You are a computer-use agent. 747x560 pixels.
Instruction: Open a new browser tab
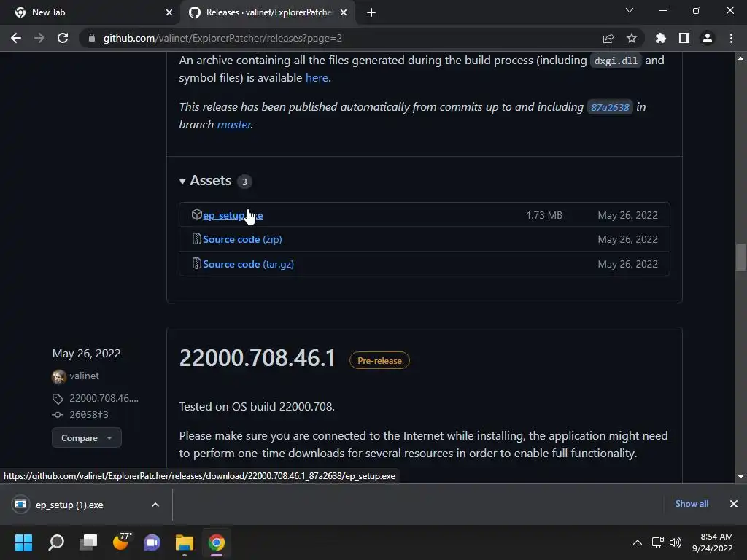tap(371, 12)
